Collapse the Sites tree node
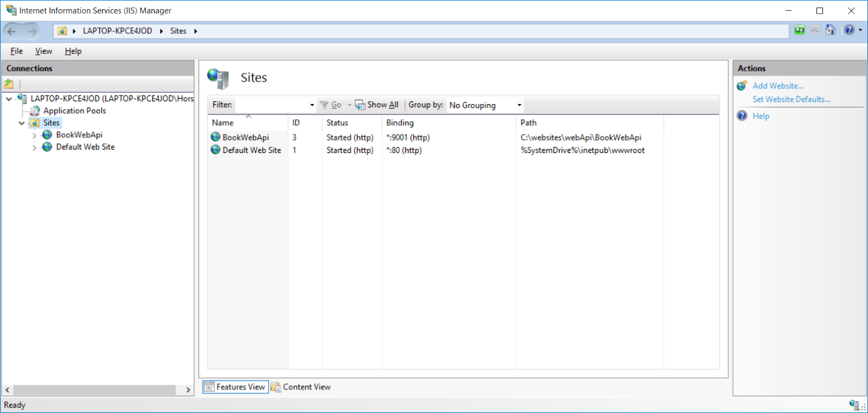Image resolution: width=868 pixels, height=413 pixels. (22, 123)
